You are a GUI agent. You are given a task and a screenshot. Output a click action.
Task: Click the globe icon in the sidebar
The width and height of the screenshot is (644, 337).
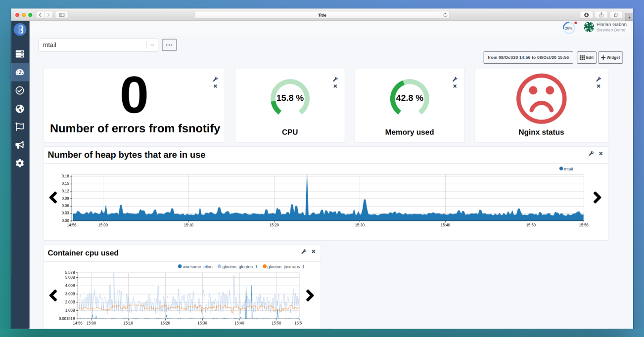click(x=20, y=108)
